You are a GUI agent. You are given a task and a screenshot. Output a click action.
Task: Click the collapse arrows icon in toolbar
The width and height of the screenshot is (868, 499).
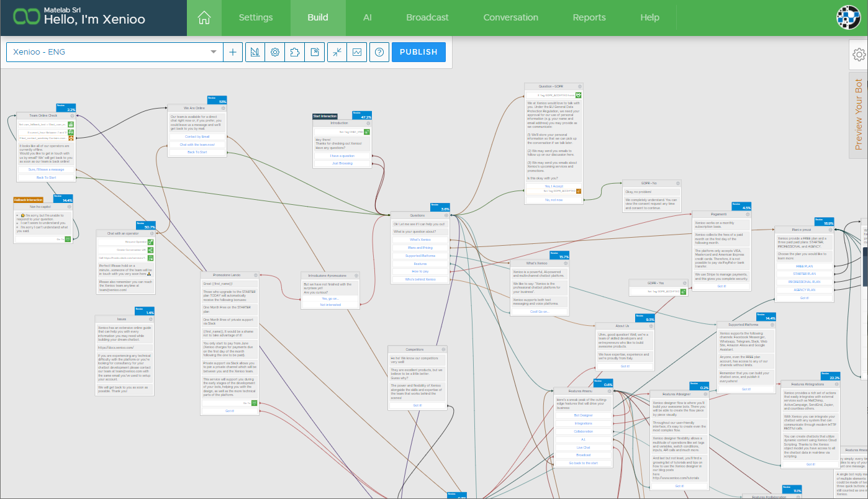click(x=337, y=52)
